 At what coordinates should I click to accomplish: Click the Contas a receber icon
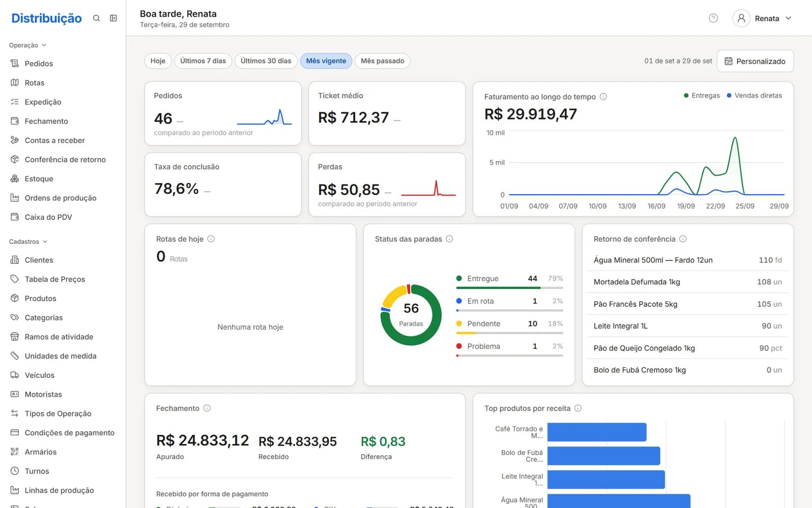point(15,140)
